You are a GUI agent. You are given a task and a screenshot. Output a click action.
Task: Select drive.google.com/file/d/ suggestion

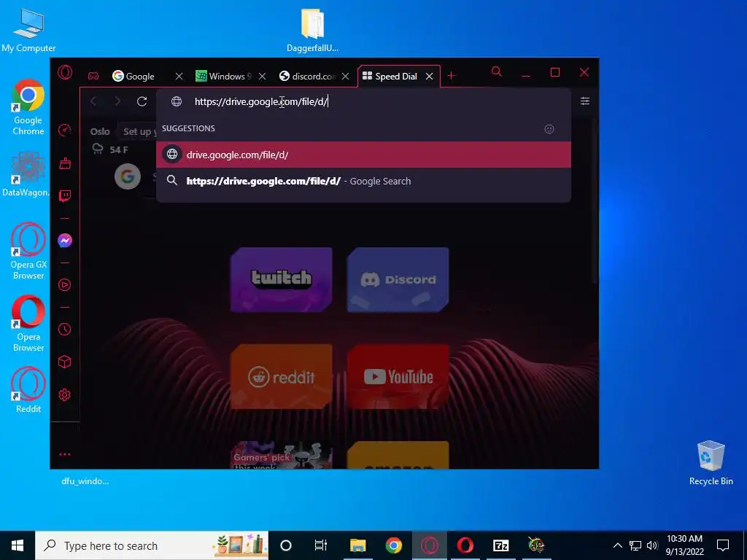coord(363,155)
